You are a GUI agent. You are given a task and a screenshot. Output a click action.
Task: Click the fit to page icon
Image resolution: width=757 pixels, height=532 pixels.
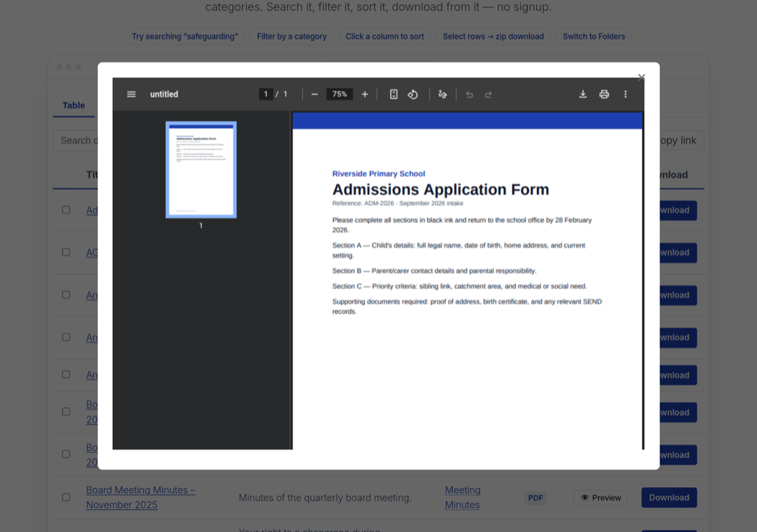tap(394, 94)
